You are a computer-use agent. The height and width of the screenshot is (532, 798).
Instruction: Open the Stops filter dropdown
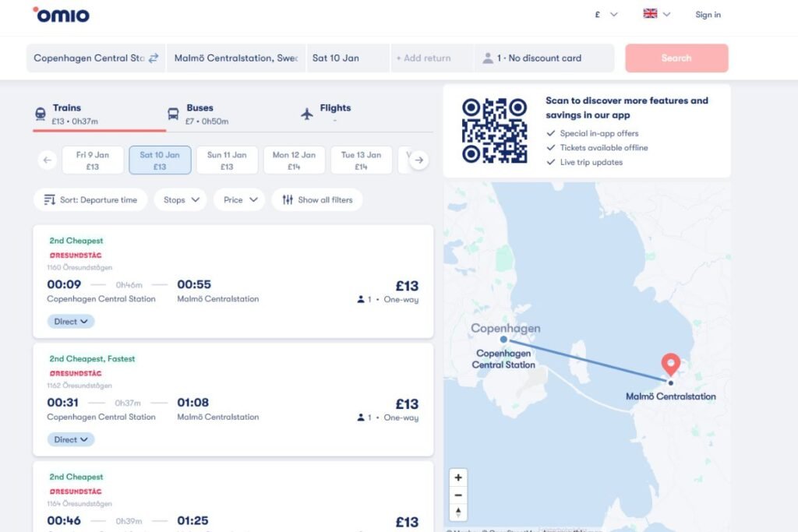point(180,199)
